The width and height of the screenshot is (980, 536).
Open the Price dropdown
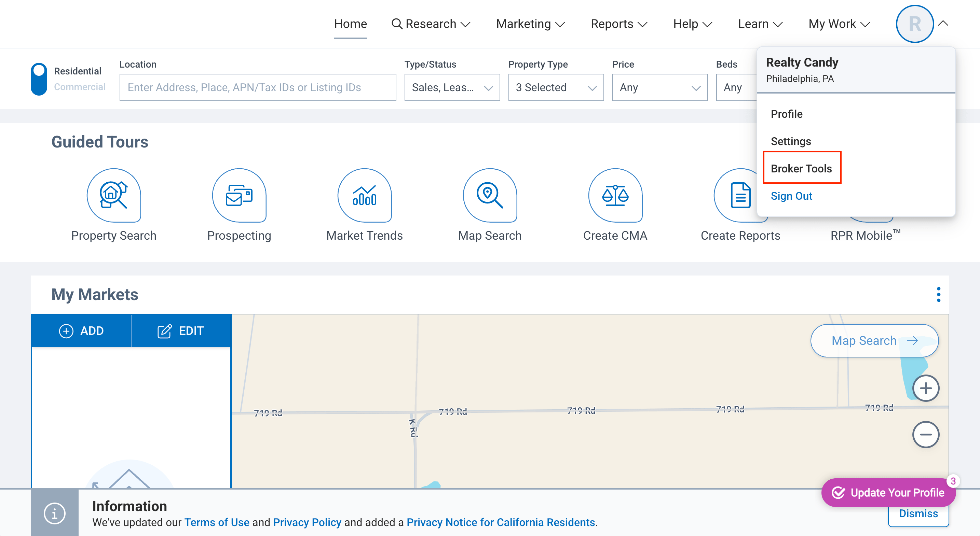point(659,87)
